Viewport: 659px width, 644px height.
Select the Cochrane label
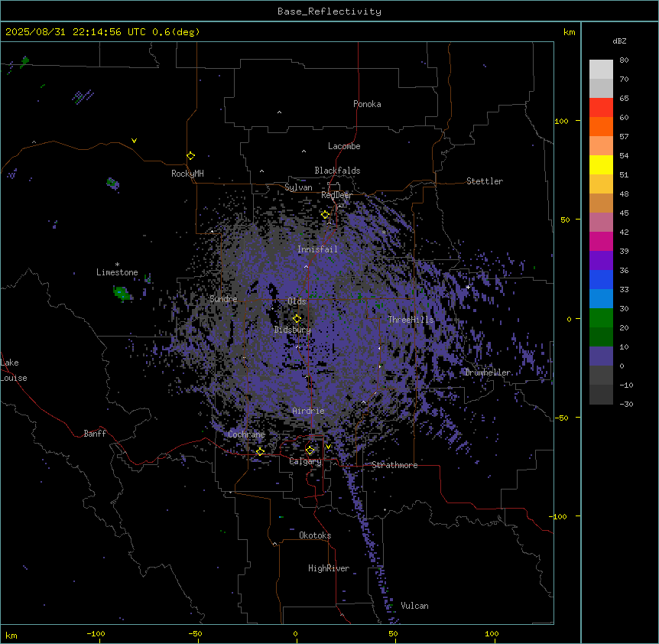[x=246, y=434]
